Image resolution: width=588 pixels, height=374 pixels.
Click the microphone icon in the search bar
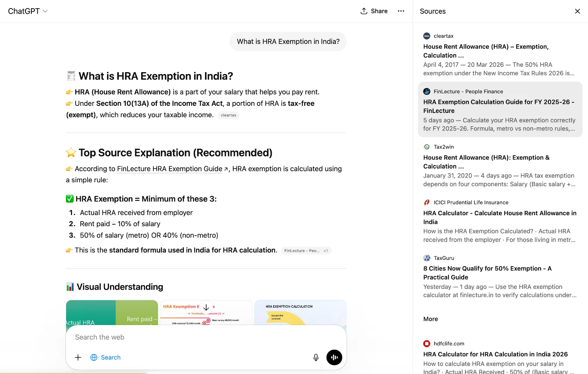click(316, 357)
